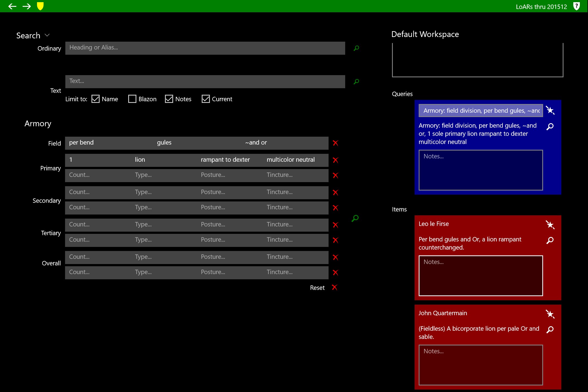Screen dimensions: 588x392
Task: Rerun the saved Armory query magnifier
Action: click(x=550, y=127)
